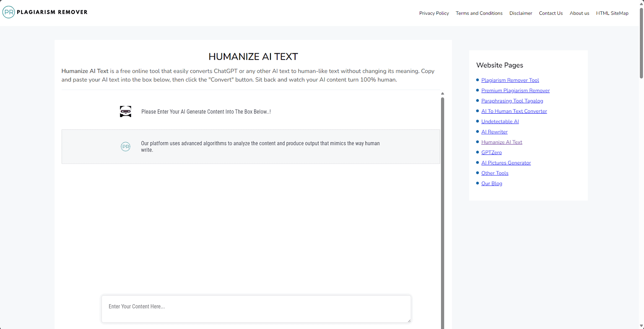Open the HTML SiteMap
The image size is (644, 329).
[612, 13]
